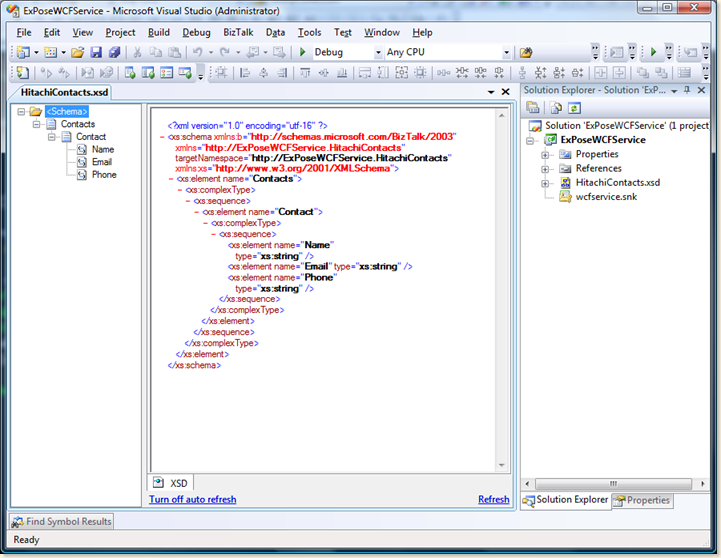Select the HitachiContacts.xsd document tab
The image size is (721, 558).
(x=64, y=92)
